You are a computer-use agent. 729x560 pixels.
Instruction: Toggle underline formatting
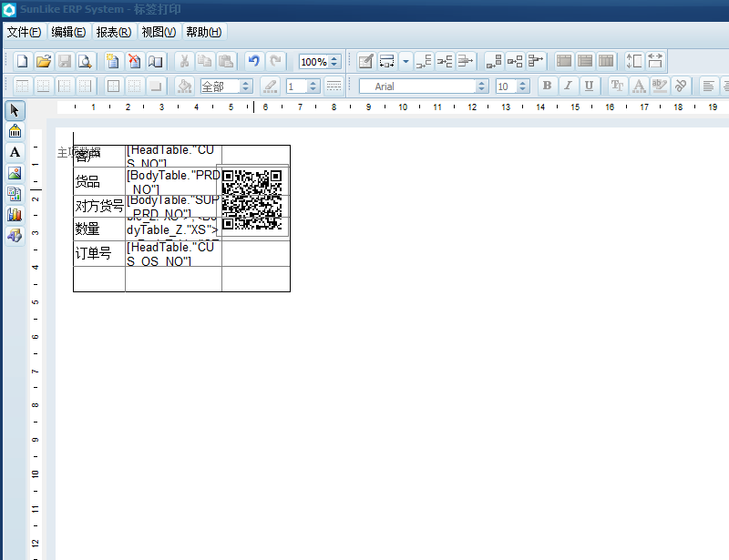point(589,86)
